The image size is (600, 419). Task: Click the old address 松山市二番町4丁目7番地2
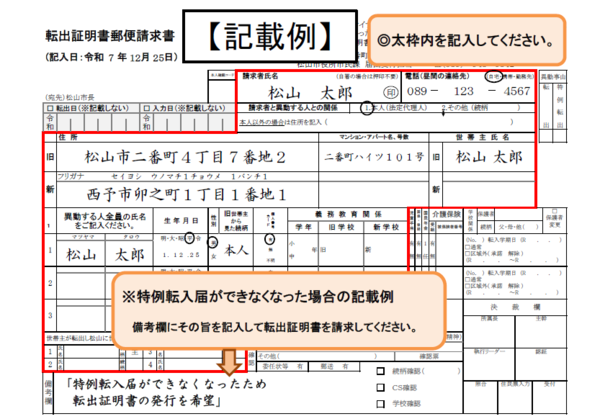pos(185,157)
